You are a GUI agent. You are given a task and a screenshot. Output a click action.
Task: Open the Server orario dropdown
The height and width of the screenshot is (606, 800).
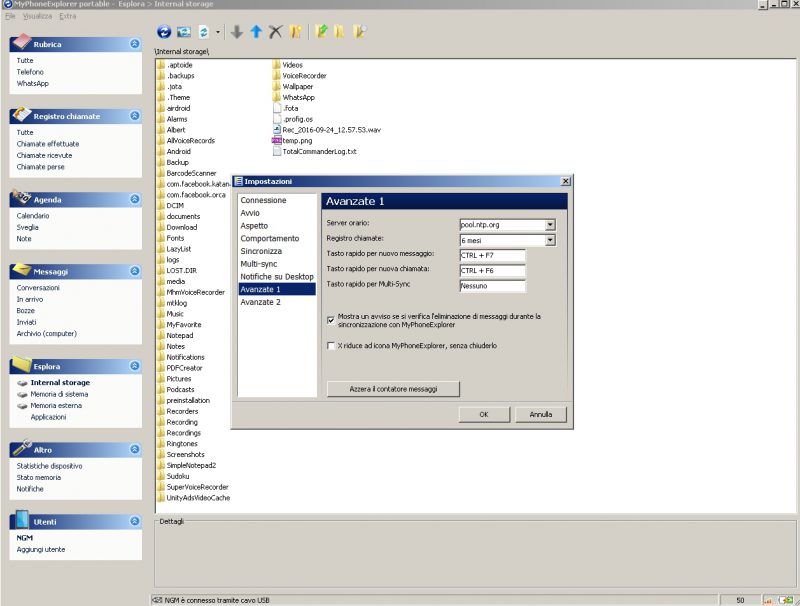click(x=549, y=225)
